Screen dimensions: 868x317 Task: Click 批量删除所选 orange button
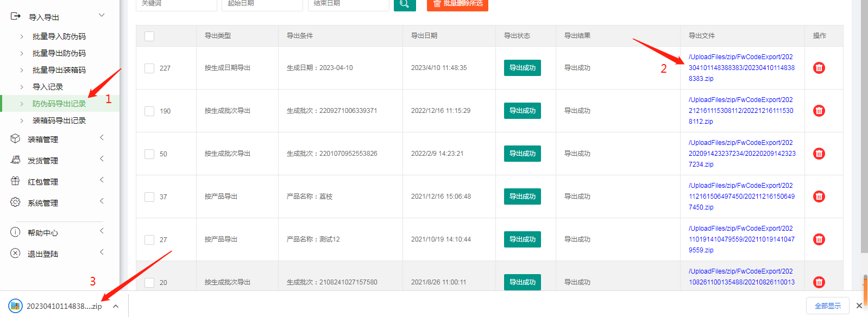coord(457,4)
